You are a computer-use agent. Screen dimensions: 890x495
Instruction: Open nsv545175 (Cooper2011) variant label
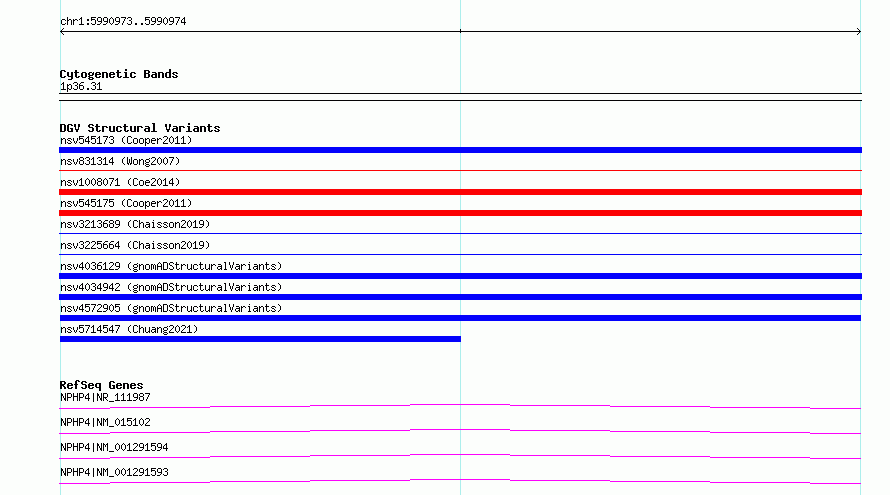coord(126,203)
